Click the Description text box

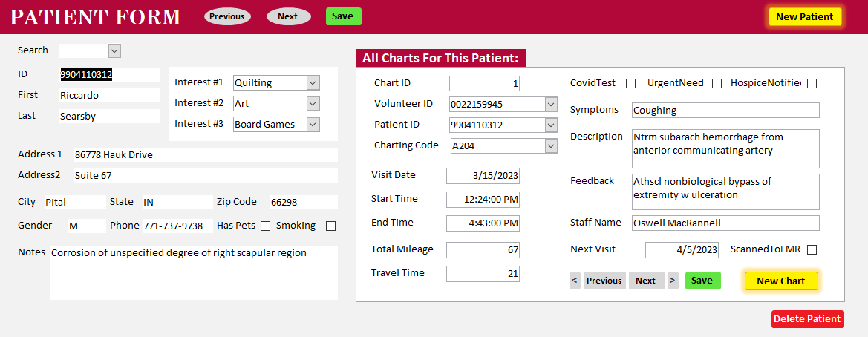coord(725,148)
